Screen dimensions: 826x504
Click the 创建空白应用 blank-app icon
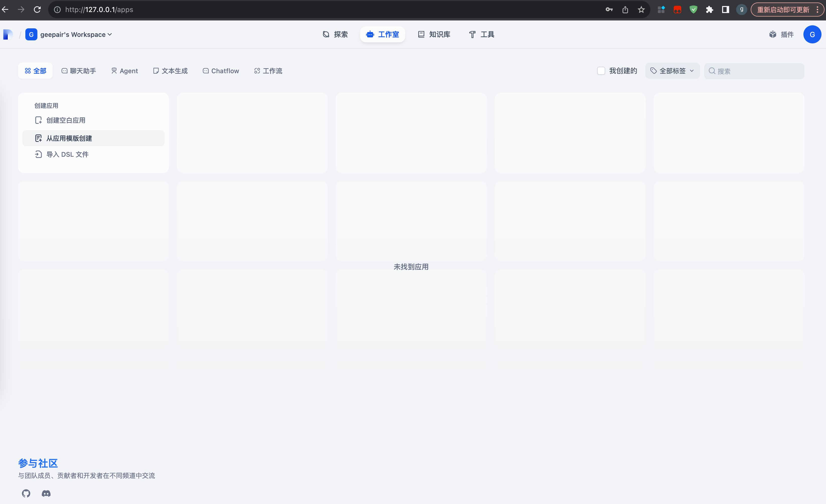(38, 120)
